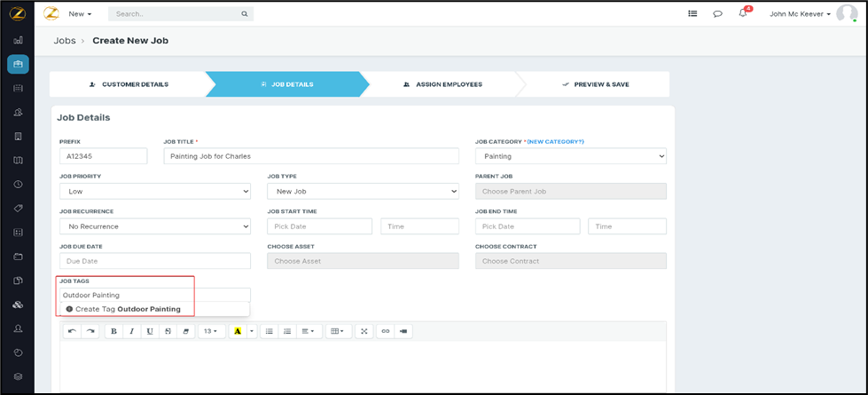Toggle italic formatting in the editor
This screenshot has height=395, width=868.
[132, 331]
